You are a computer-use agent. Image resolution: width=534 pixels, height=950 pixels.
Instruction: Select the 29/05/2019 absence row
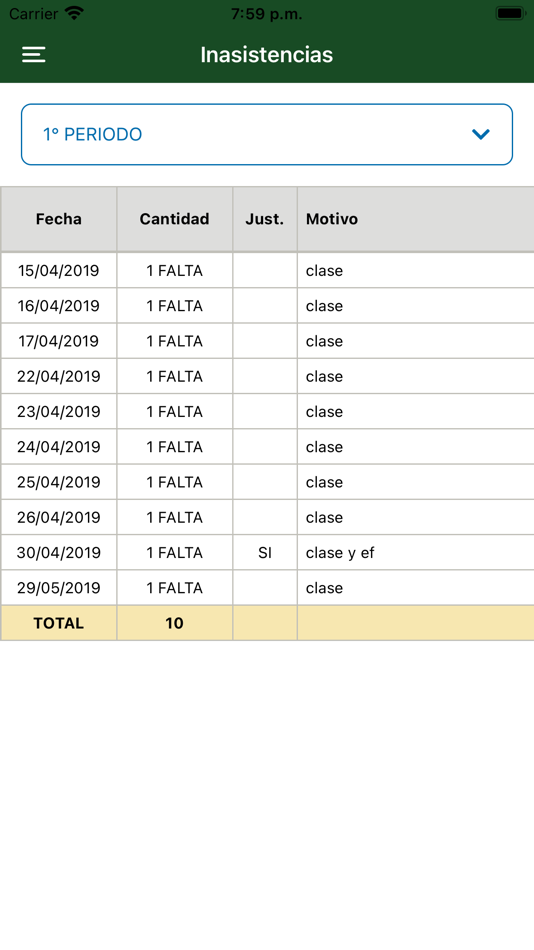267,588
